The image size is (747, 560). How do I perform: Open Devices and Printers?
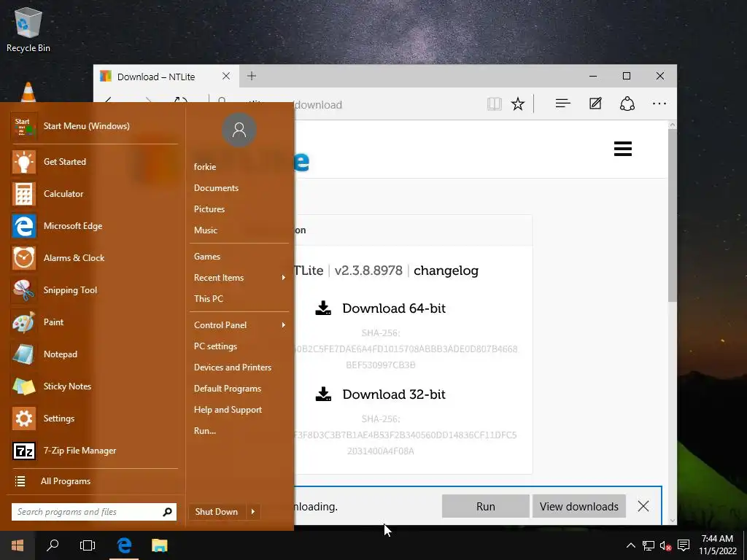(x=233, y=367)
